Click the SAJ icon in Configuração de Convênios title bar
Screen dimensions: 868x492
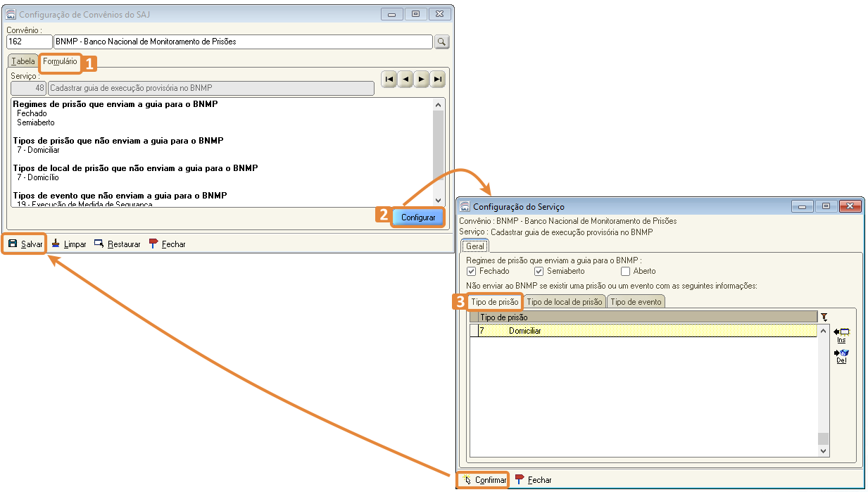11,14
